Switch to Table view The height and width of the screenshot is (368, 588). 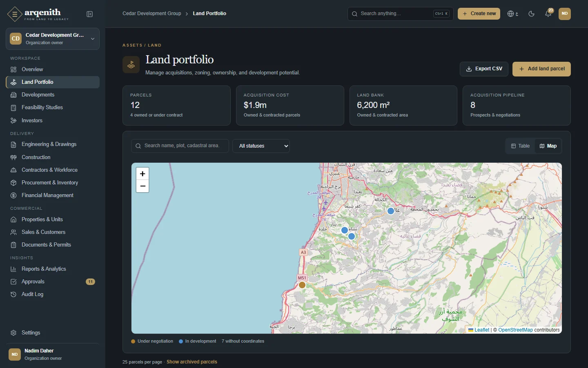520,146
